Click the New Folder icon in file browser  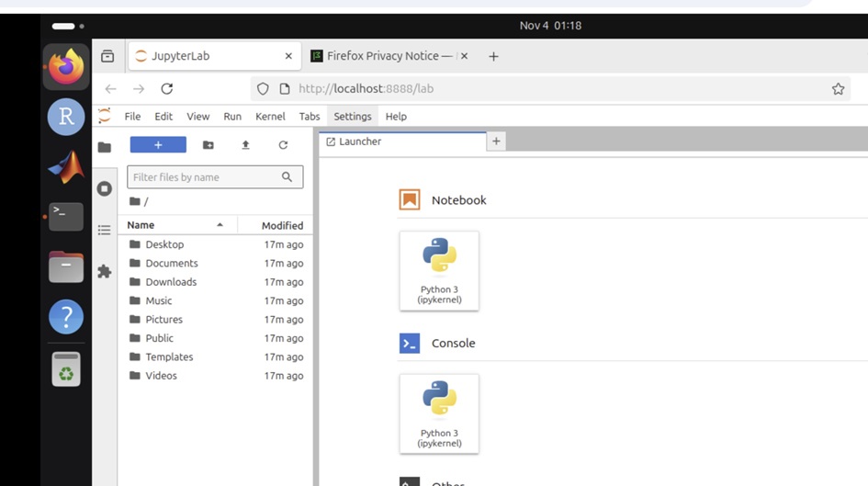(x=209, y=145)
